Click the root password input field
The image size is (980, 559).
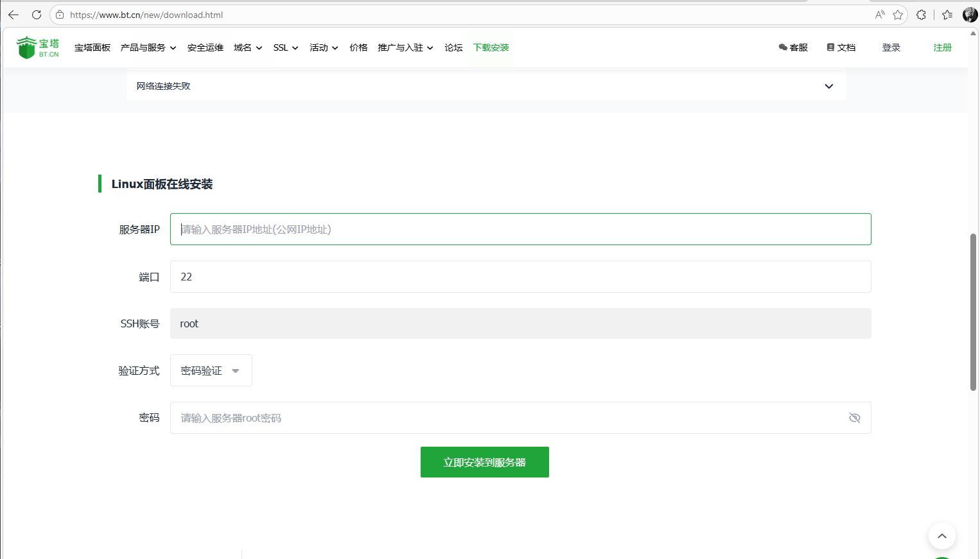tap(507, 418)
